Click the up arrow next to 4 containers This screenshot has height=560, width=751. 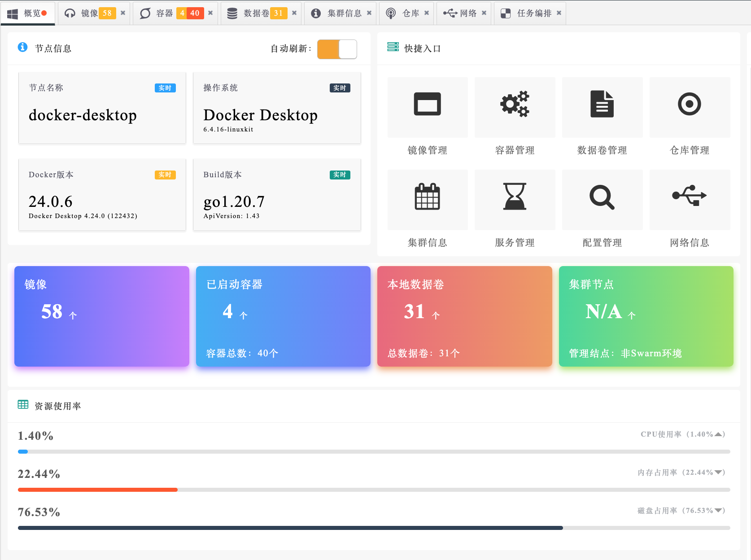pyautogui.click(x=244, y=315)
